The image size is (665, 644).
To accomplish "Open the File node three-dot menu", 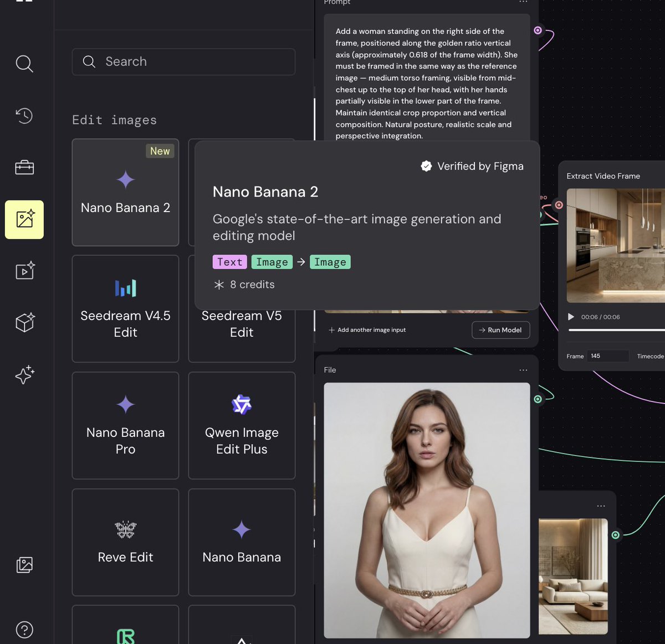I will pyautogui.click(x=524, y=370).
